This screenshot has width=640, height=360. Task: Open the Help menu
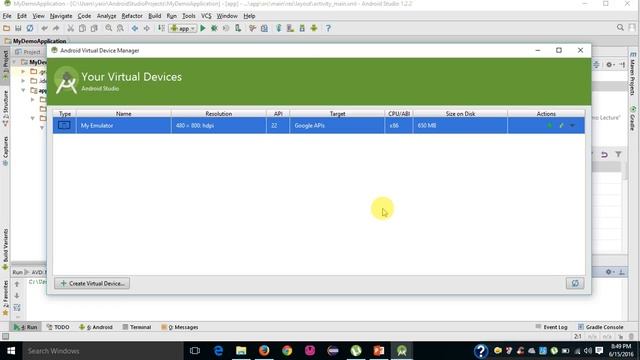249,16
